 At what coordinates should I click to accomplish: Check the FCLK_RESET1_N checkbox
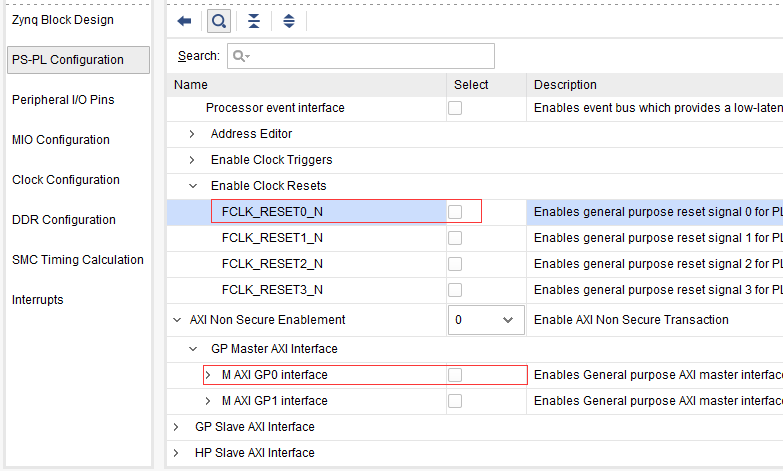click(455, 238)
